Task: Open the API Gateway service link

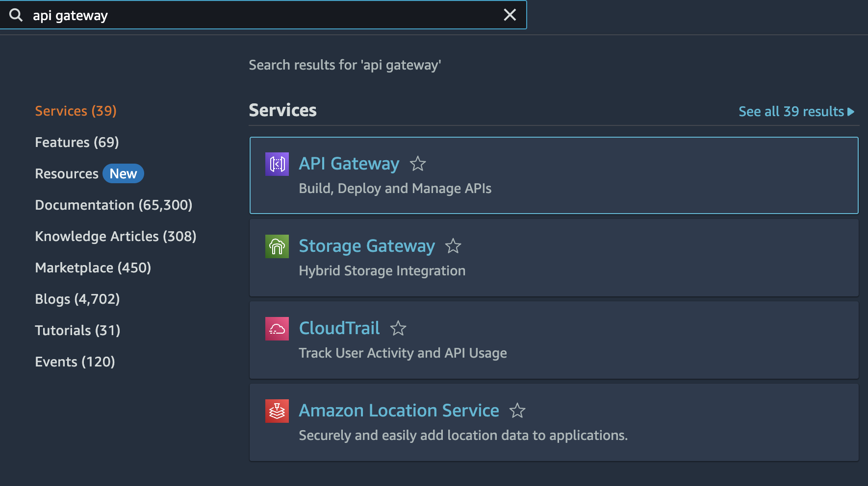Action: [349, 164]
